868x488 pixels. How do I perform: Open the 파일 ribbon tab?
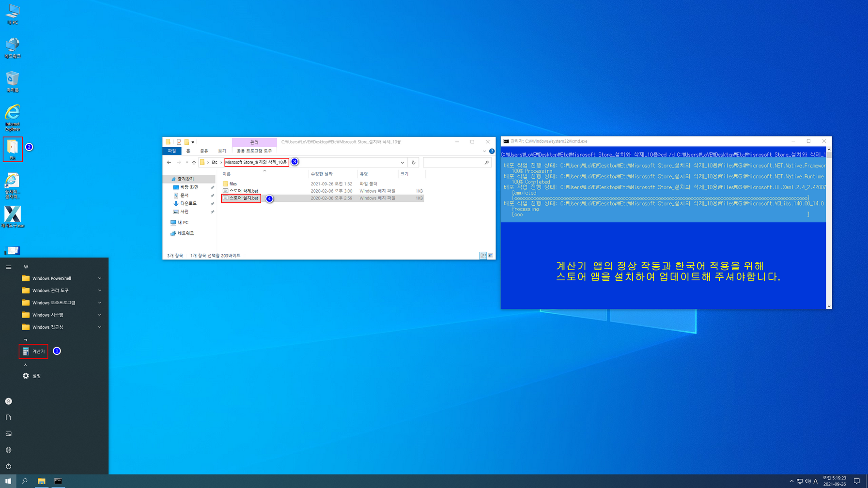[172, 151]
